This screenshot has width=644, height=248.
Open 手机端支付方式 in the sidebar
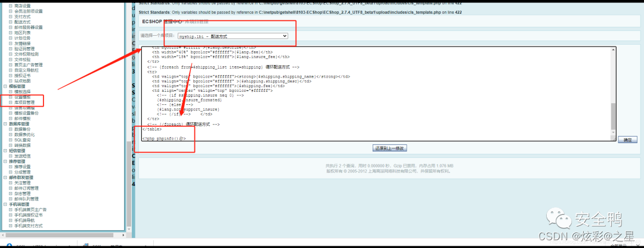point(29,226)
